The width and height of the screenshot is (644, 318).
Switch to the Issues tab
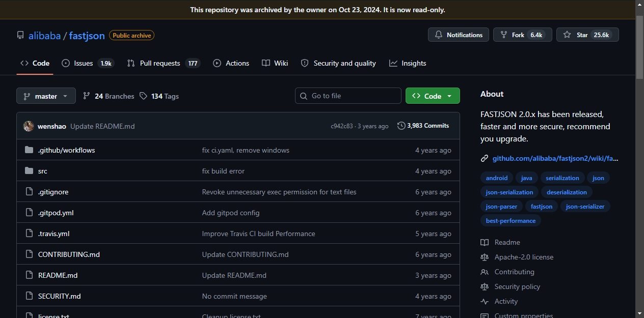coord(88,63)
